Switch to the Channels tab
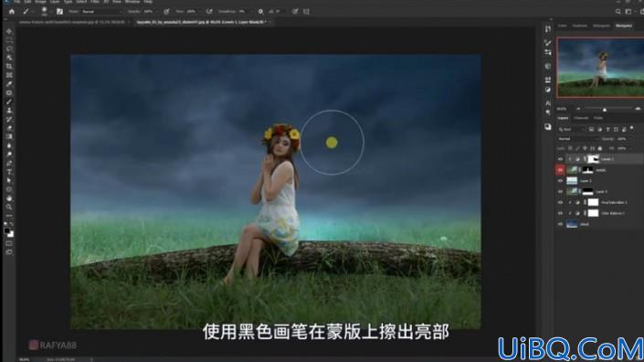This screenshot has height=362, width=644. [581, 118]
